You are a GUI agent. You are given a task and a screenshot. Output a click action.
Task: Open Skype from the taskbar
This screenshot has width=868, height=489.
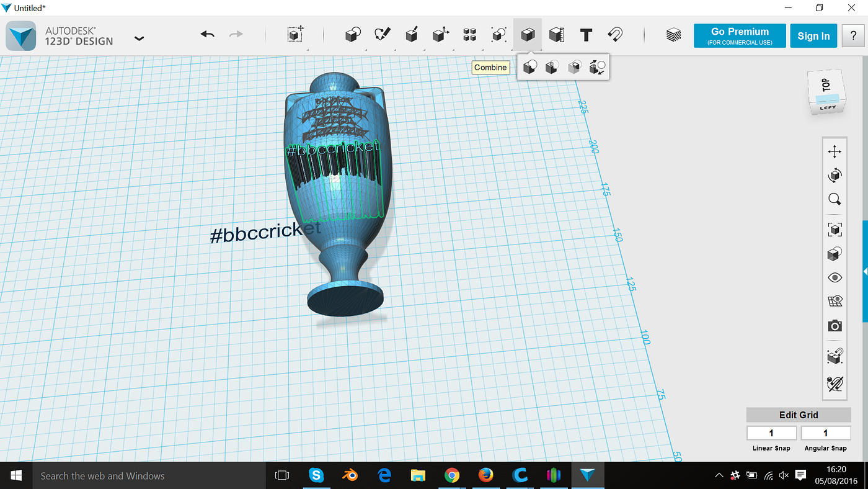tap(316, 476)
